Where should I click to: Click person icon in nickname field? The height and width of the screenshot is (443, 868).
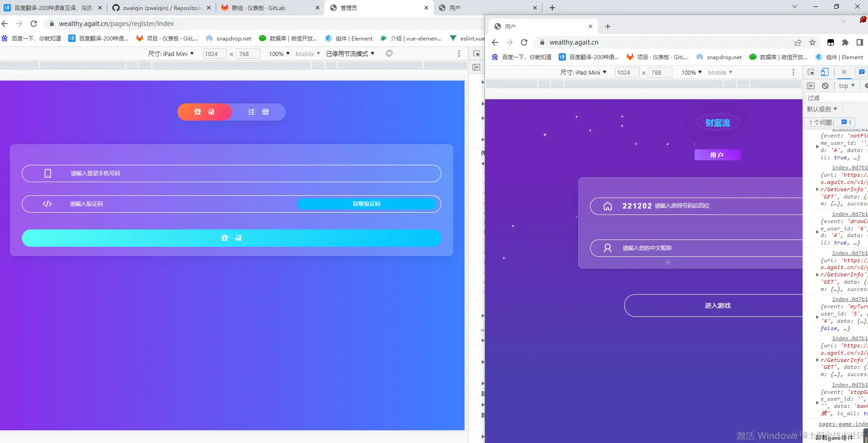[608, 248]
